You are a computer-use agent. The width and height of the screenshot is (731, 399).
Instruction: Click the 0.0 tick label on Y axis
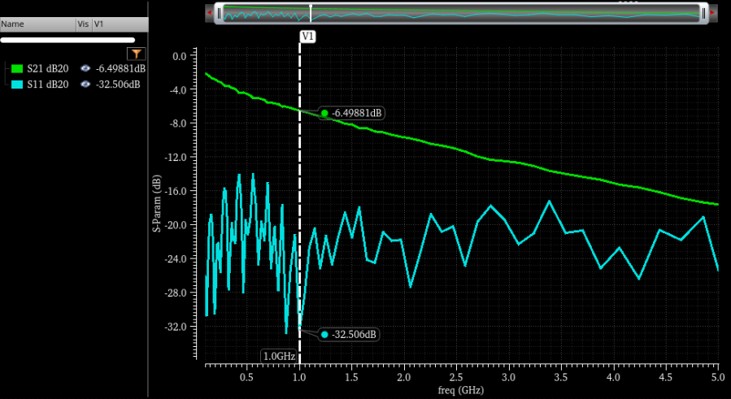pos(179,56)
